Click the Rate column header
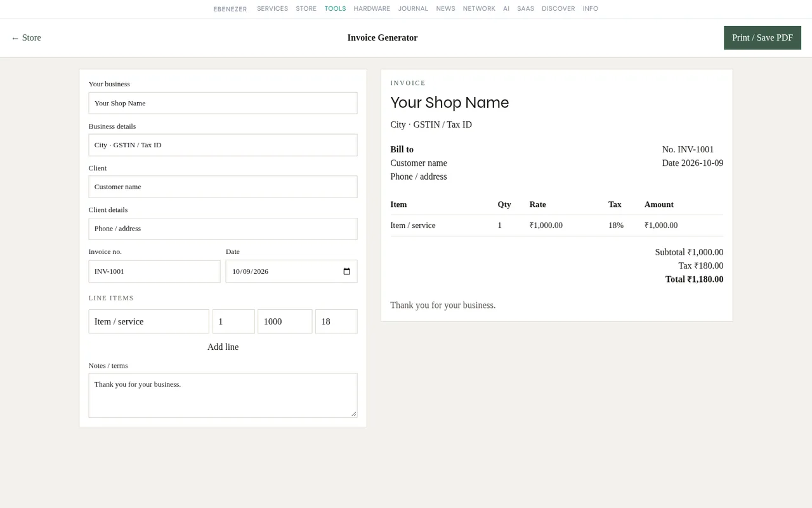 click(538, 204)
